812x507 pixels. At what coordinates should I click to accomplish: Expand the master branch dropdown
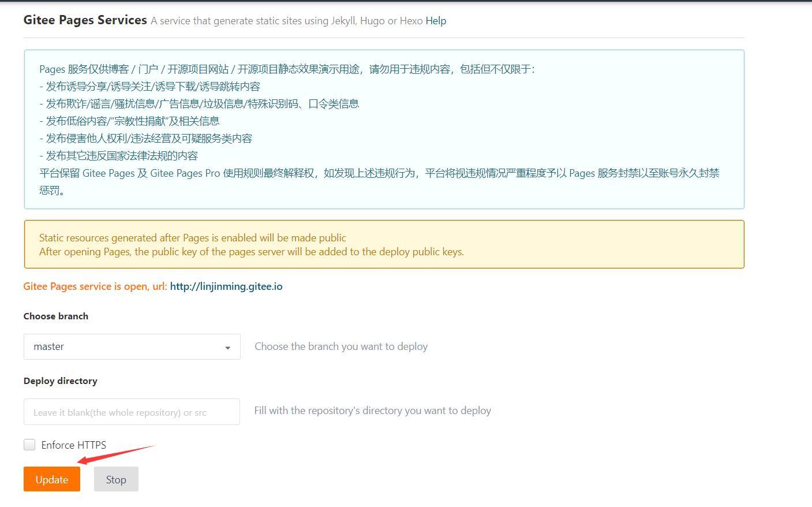132,346
